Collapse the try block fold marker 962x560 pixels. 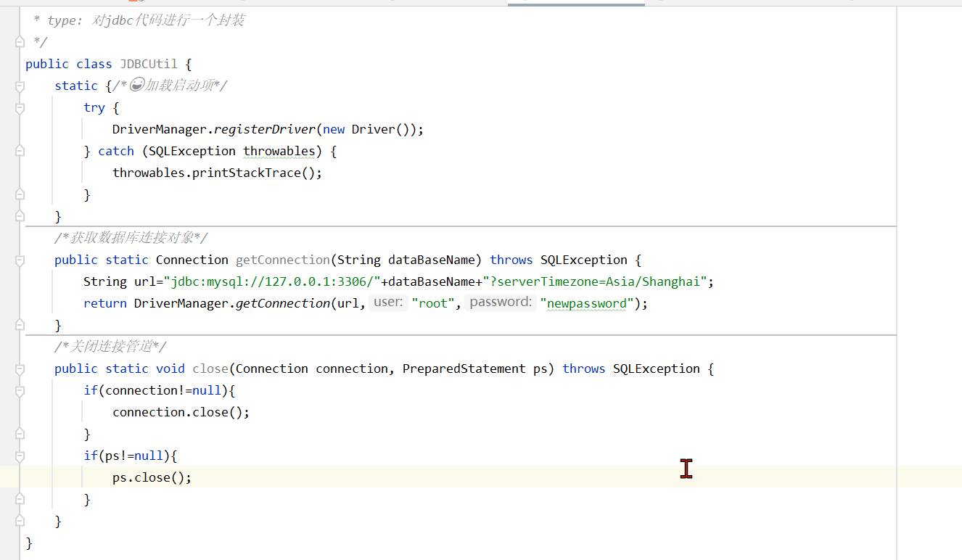tap(20, 108)
